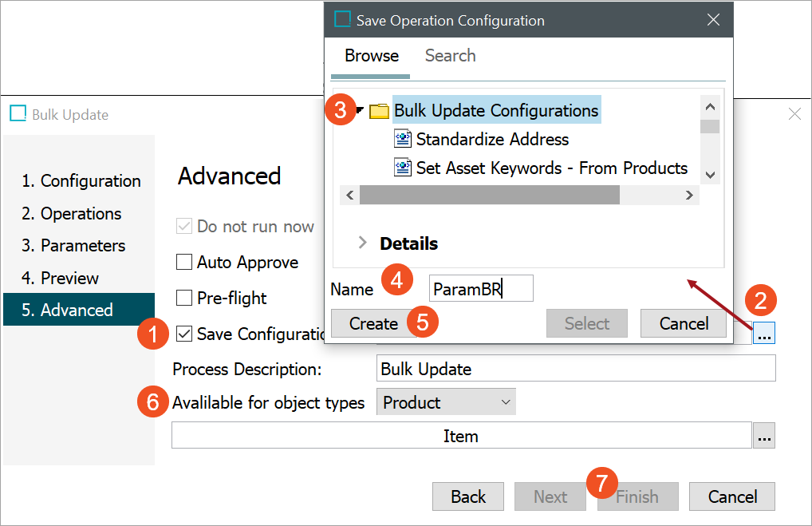Select the Standardize Address configuration
The width and height of the screenshot is (812, 526).
tap(492, 139)
